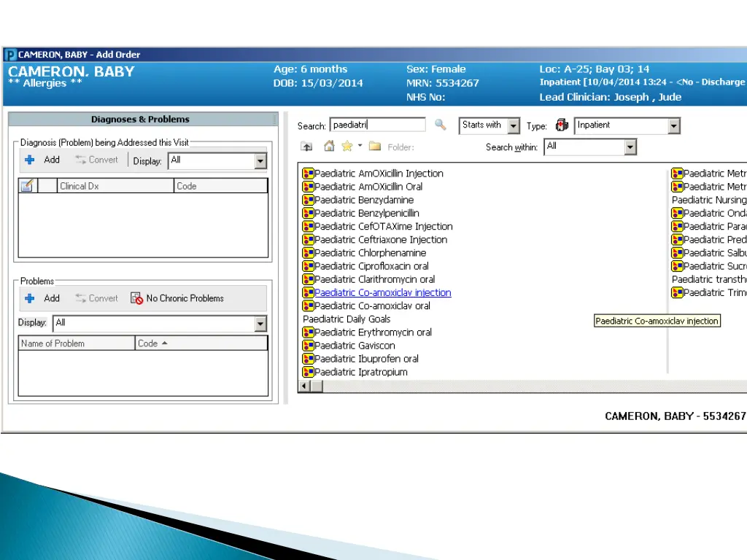This screenshot has height=560, width=747.
Task: Open the Paediatric Co-amoxiclav injection link
Action: [382, 292]
